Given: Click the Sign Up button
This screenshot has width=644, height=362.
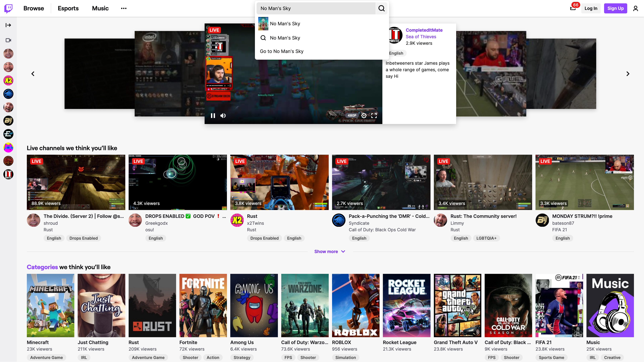Looking at the screenshot, I should coord(615,8).
